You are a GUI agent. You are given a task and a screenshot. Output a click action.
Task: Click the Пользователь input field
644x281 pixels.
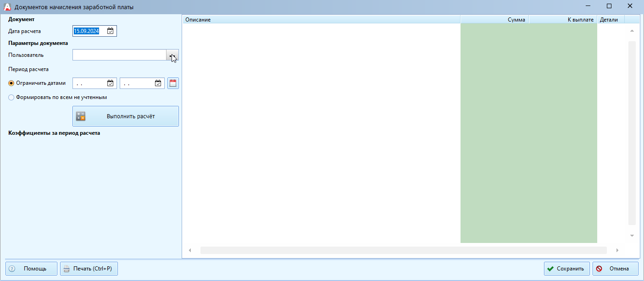pos(119,55)
